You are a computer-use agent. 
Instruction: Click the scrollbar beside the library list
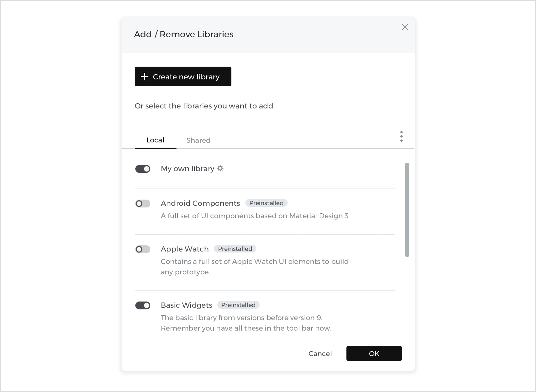point(407,209)
